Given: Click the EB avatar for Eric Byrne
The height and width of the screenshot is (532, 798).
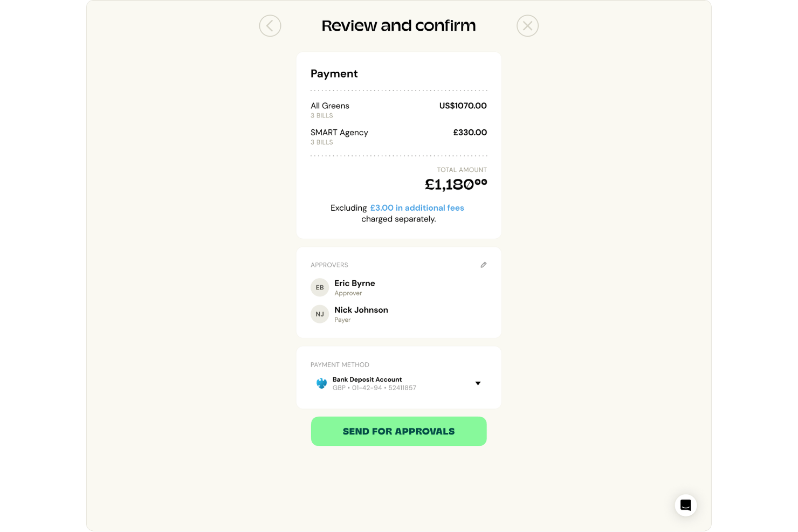Looking at the screenshot, I should click(320, 287).
